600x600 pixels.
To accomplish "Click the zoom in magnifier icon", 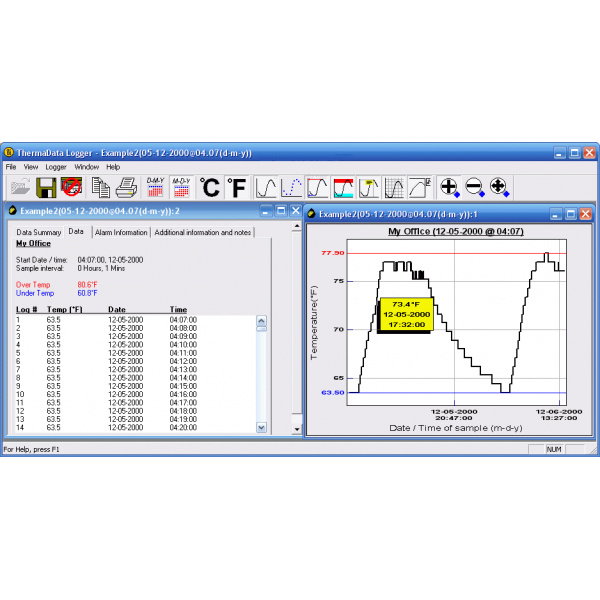I will [x=450, y=187].
